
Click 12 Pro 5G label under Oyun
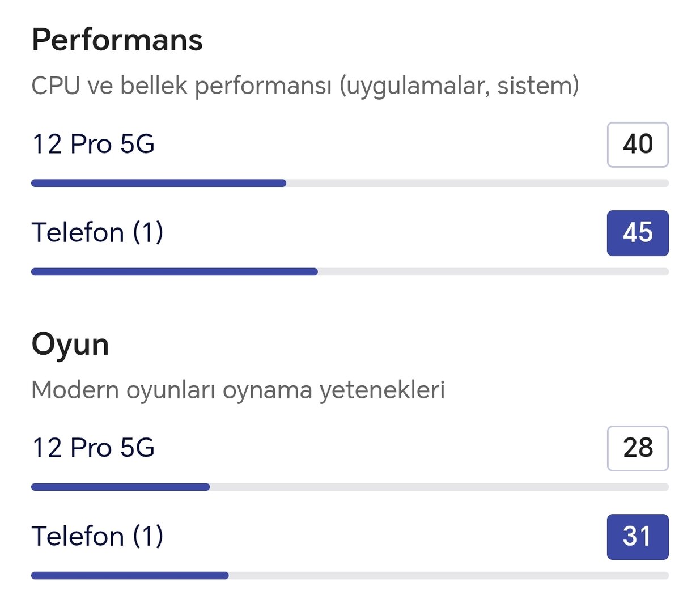pyautogui.click(x=94, y=448)
